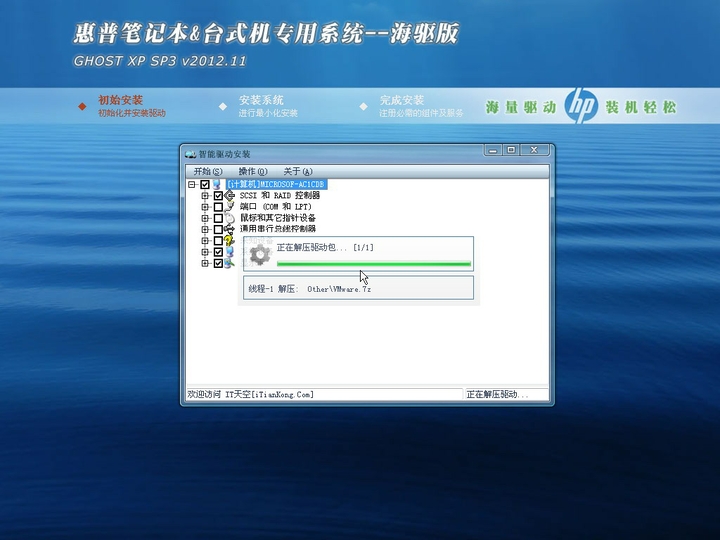Image resolution: width=720 pixels, height=540 pixels.
Task: Click the 安装系统 step heading
Action: [x=261, y=100]
